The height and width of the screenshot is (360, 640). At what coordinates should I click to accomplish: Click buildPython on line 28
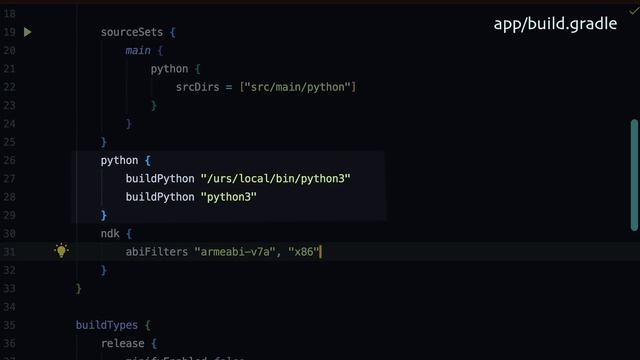(160, 197)
